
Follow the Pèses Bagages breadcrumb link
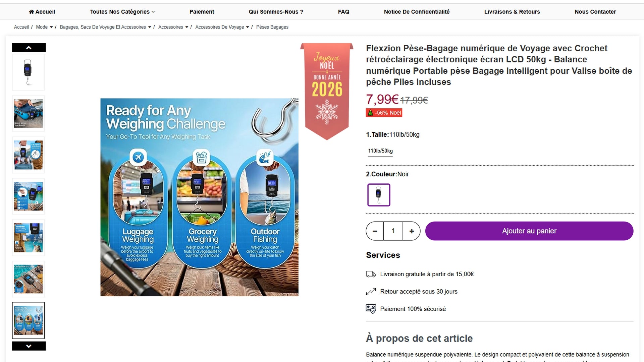(272, 27)
